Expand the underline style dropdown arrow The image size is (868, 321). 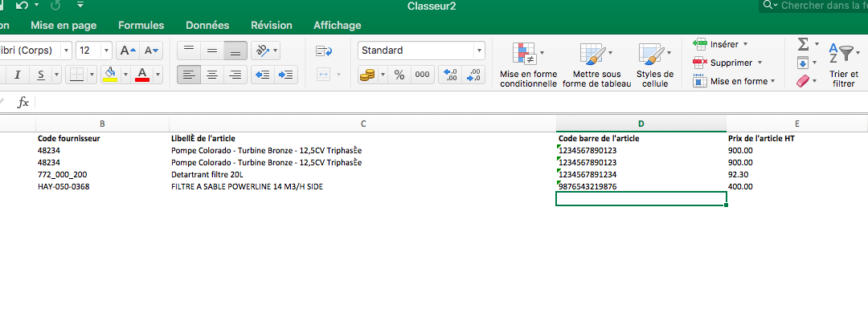57,75
